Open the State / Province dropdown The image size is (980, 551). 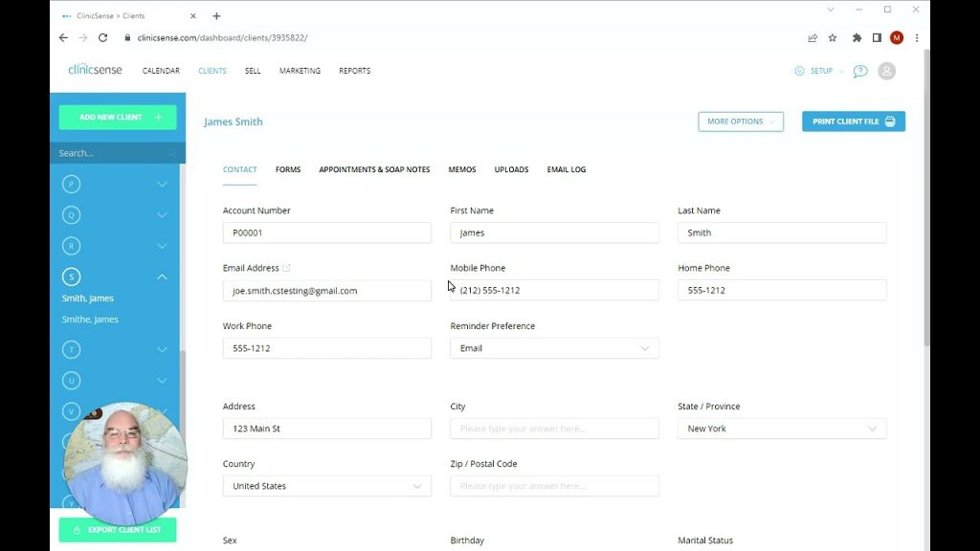point(781,429)
